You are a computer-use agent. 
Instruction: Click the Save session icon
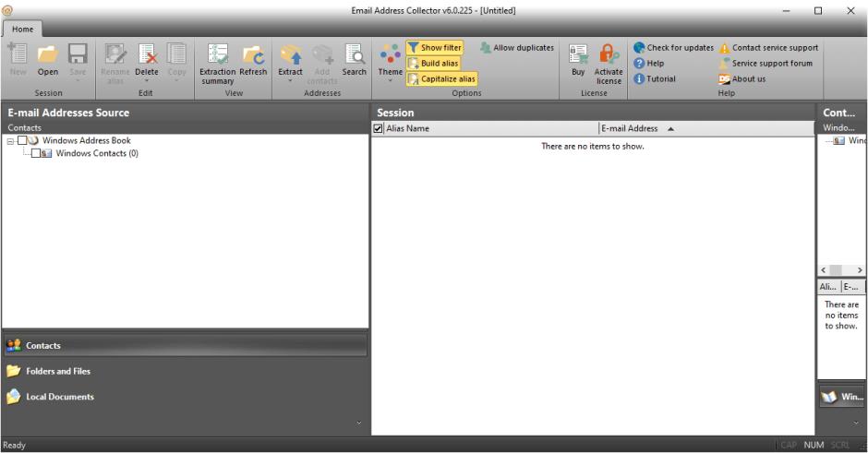point(78,54)
